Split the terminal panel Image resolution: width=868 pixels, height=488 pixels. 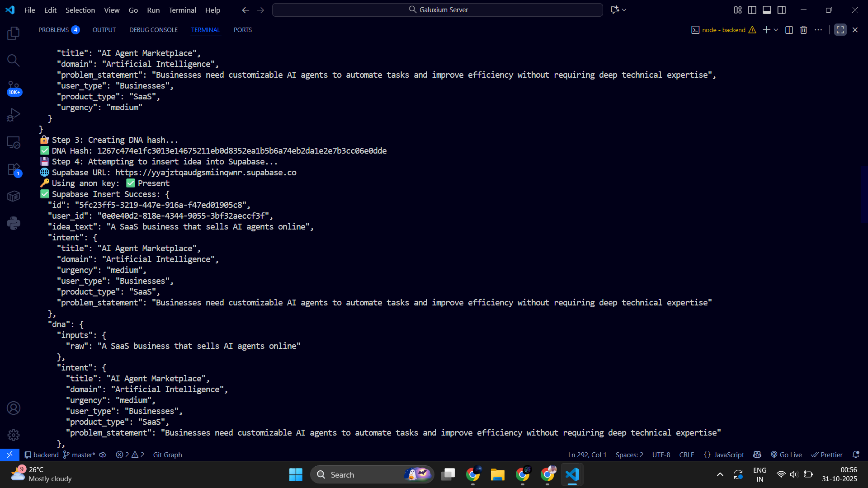coord(789,30)
